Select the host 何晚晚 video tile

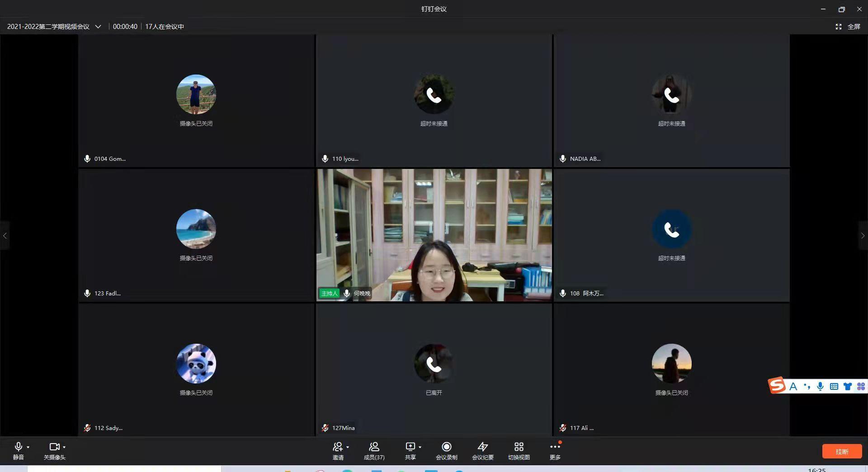[x=434, y=235]
